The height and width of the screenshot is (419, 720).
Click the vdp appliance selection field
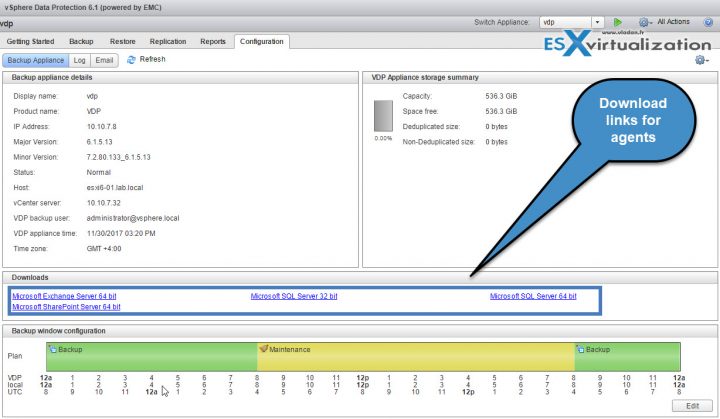coord(565,22)
